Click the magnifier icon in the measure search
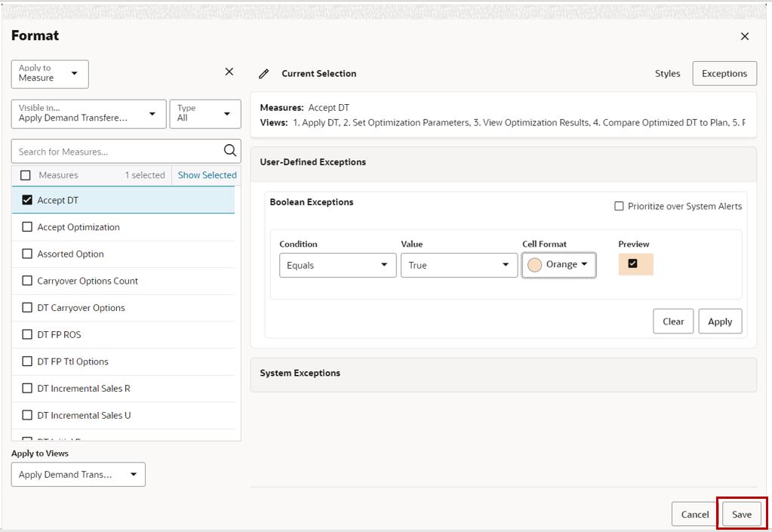772x532 pixels. click(229, 150)
